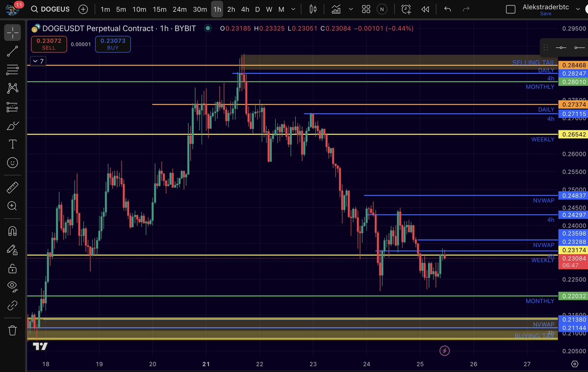Open the user profile avatar menu

click(12, 9)
